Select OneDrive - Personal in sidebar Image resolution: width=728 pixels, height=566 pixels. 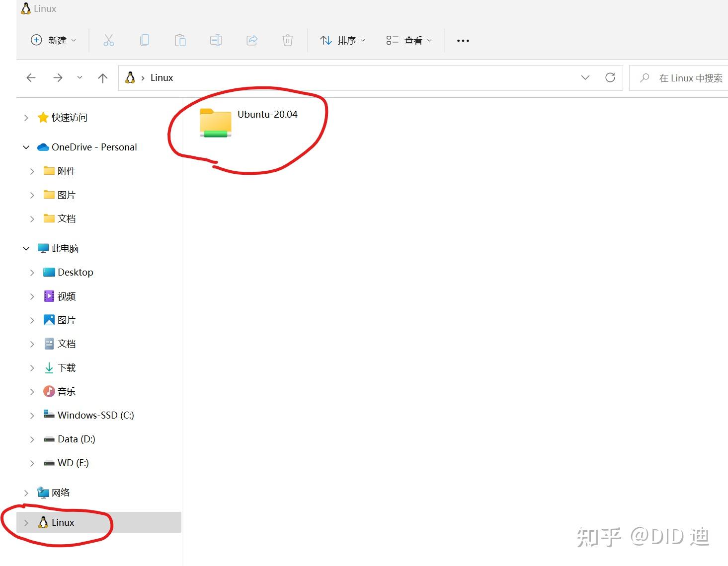(x=94, y=147)
